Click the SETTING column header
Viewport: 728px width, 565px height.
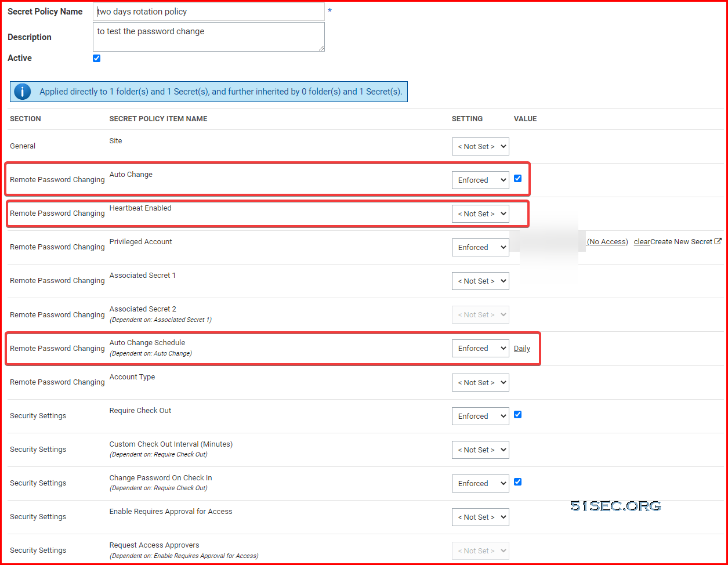click(x=468, y=119)
